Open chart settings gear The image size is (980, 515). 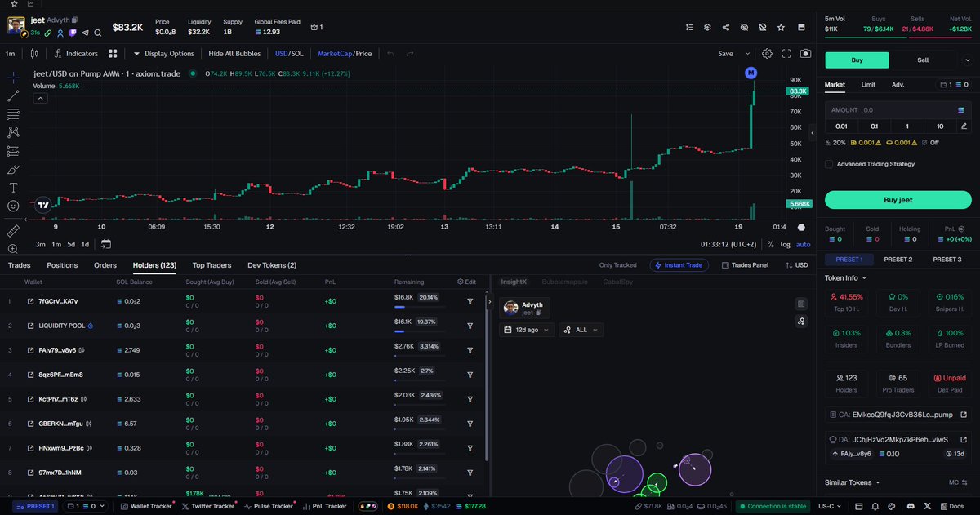[767, 54]
